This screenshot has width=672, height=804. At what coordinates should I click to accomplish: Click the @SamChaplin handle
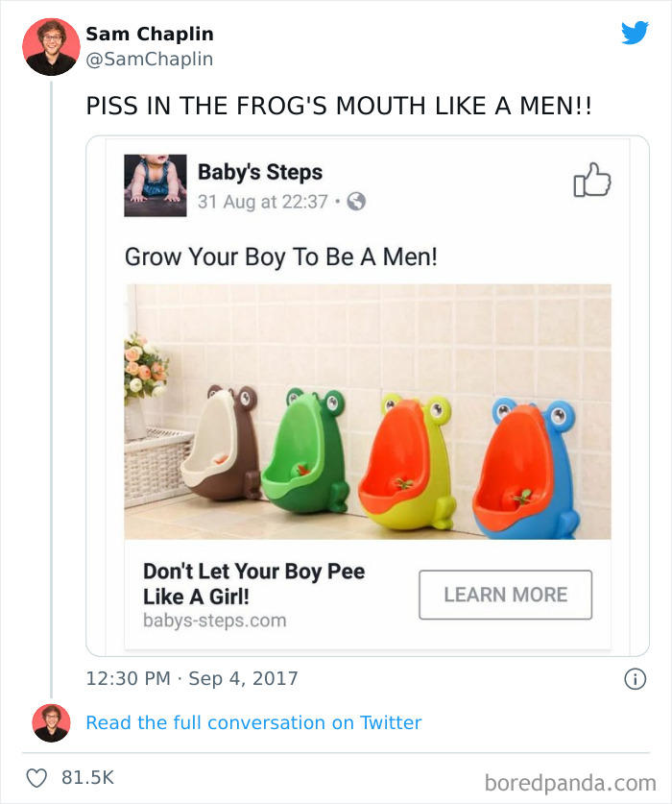point(149,60)
